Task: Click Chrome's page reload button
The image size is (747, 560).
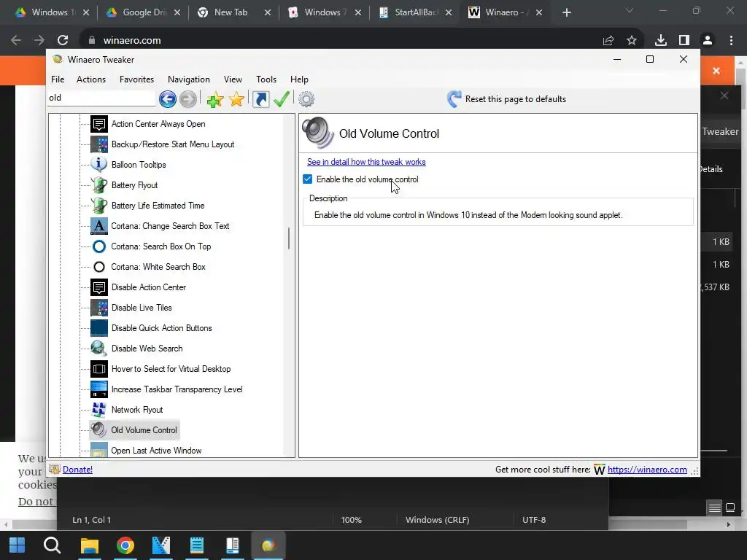Action: 63,41
